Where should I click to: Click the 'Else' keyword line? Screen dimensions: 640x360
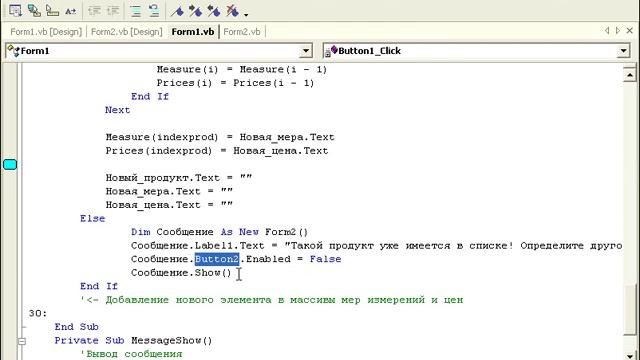tap(93, 219)
